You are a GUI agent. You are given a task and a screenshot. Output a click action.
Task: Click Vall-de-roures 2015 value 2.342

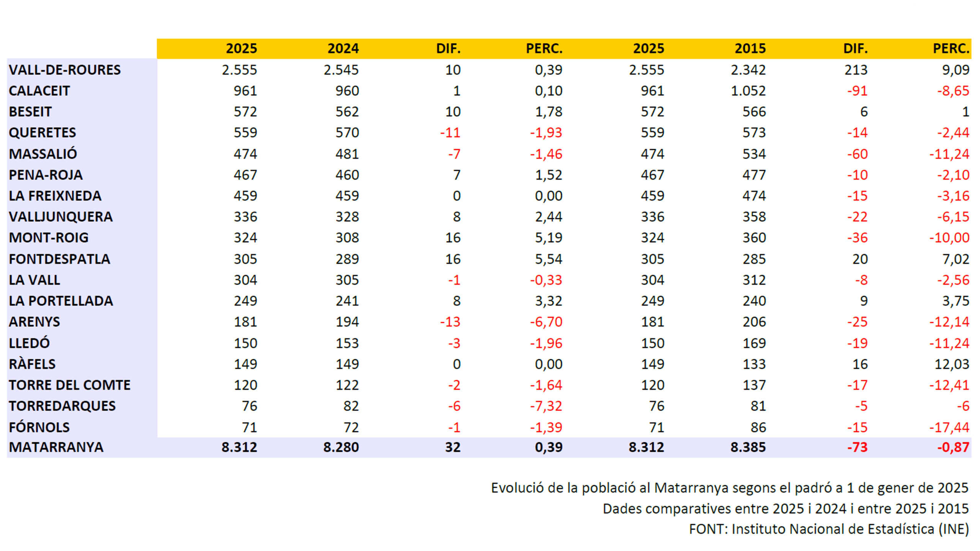(748, 70)
